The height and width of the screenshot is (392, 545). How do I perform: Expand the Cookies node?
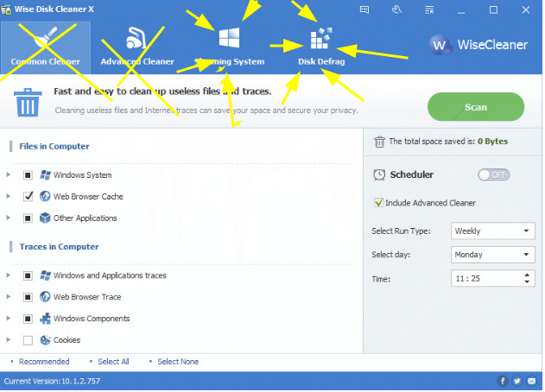tap(9, 341)
